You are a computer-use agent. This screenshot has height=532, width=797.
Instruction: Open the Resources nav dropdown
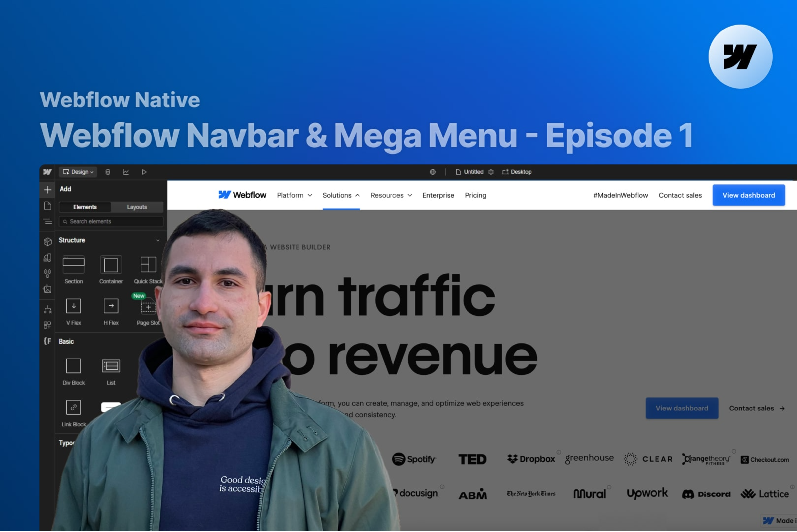(x=391, y=196)
